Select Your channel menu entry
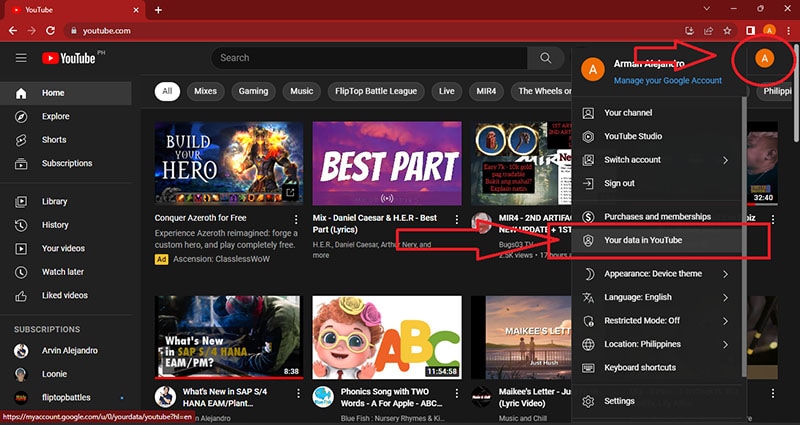The height and width of the screenshot is (425, 800). [657, 113]
